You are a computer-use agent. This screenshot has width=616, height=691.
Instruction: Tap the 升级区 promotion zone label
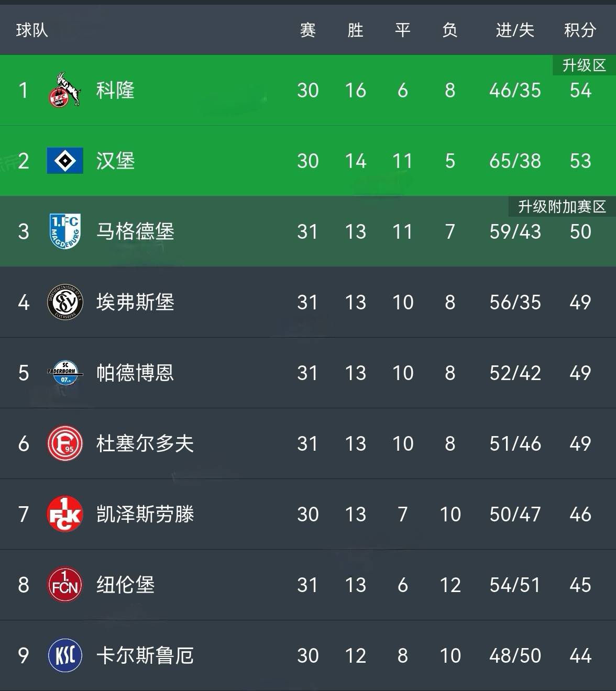584,65
